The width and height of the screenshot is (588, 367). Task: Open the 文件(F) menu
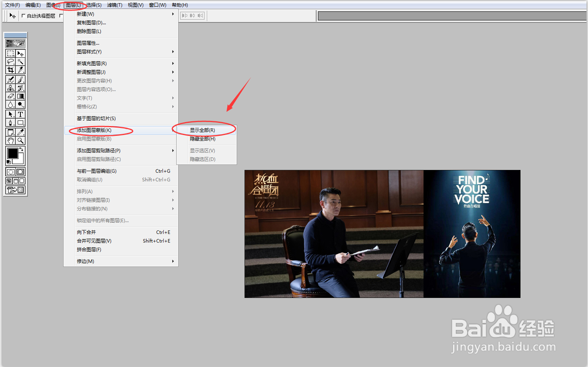click(x=12, y=5)
